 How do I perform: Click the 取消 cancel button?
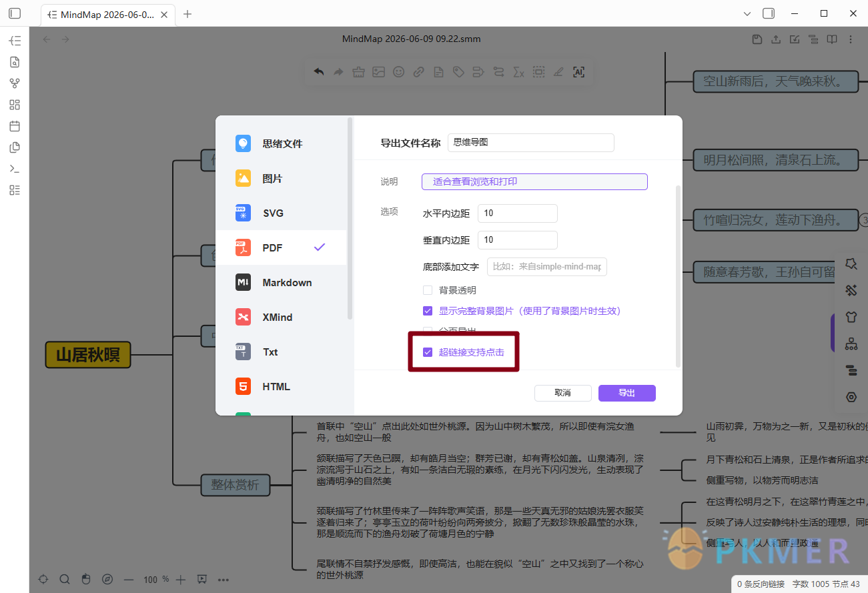click(562, 393)
